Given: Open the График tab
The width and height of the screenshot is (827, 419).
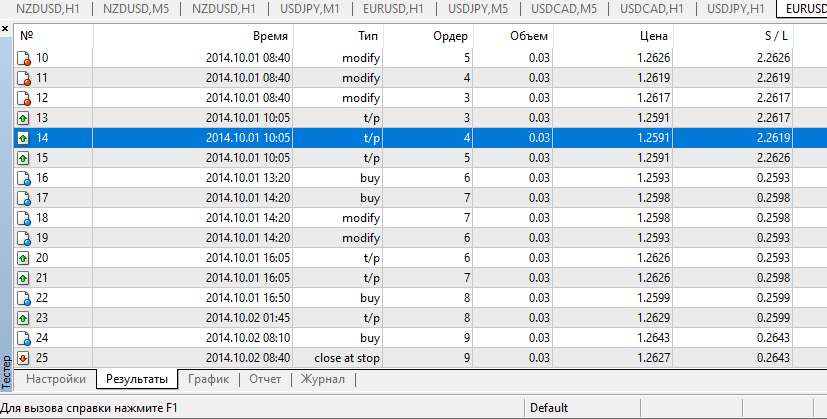Looking at the screenshot, I should [x=208, y=379].
